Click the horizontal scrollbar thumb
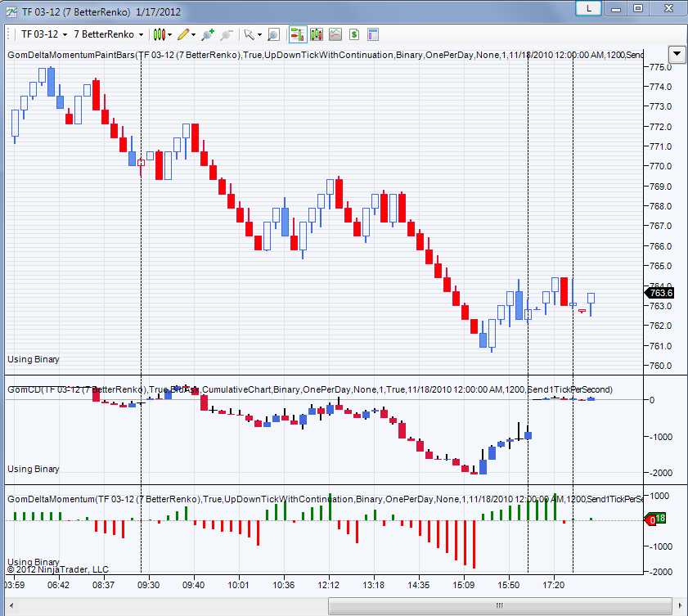688x616 pixels. pos(500,606)
